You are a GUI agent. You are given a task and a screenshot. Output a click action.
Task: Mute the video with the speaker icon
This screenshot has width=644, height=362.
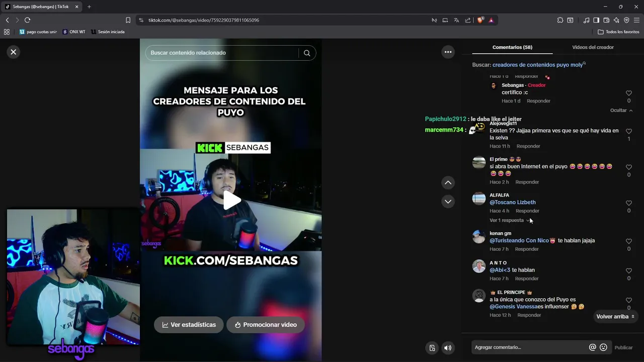pyautogui.click(x=448, y=348)
